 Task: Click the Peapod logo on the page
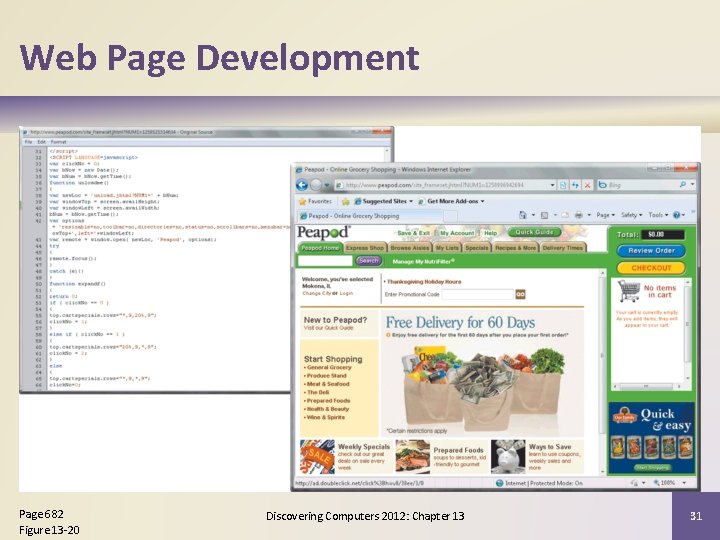[x=324, y=232]
